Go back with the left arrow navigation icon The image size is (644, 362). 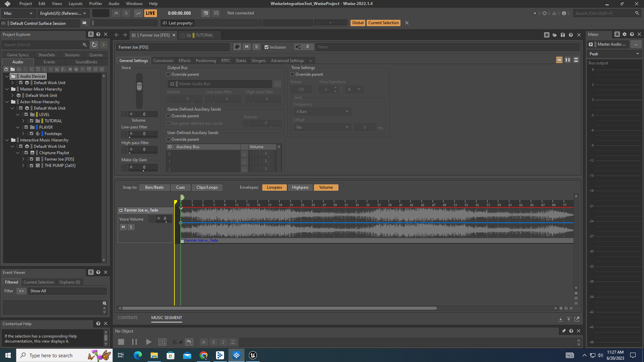point(117,35)
